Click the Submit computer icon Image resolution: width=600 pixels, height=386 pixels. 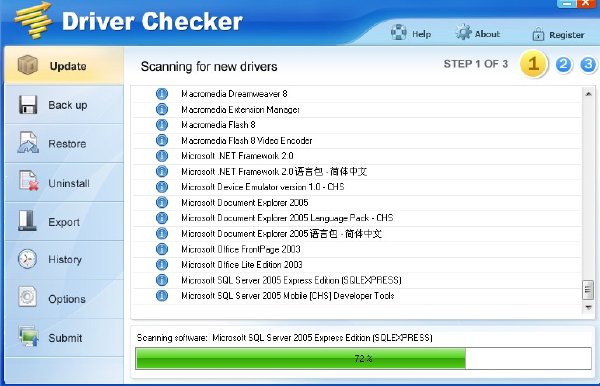tap(29, 336)
